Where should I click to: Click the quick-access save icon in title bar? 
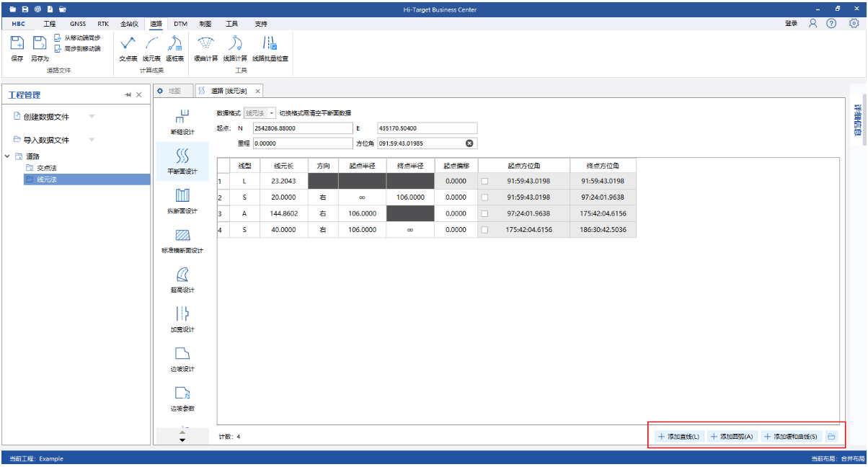click(x=25, y=9)
